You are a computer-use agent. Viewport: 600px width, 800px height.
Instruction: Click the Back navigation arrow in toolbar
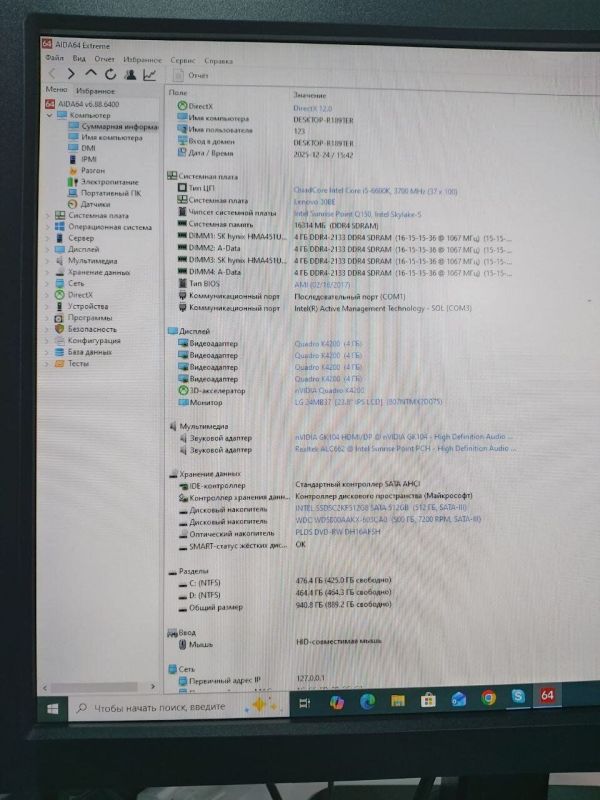tap(51, 75)
